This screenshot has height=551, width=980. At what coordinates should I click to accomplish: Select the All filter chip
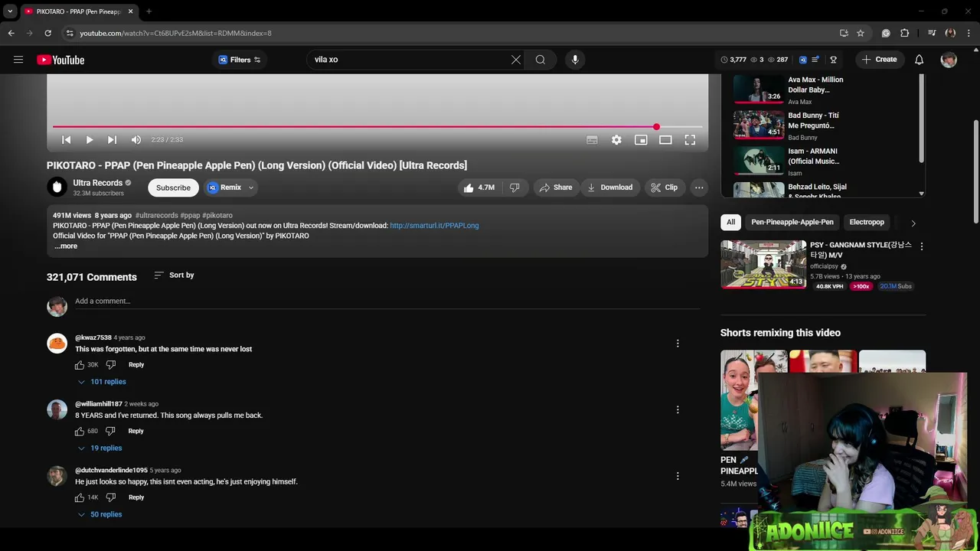pos(730,222)
